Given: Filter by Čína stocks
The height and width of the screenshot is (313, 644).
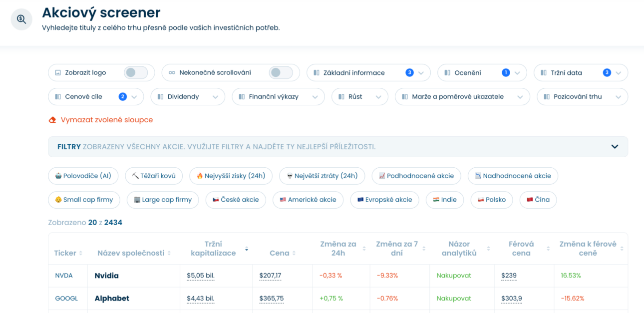Looking at the screenshot, I should pyautogui.click(x=538, y=200).
